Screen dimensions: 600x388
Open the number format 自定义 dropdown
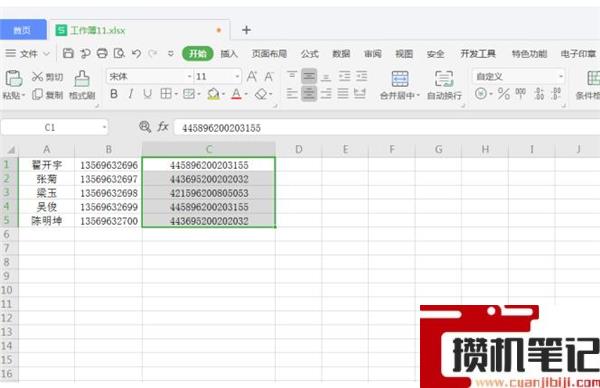561,77
